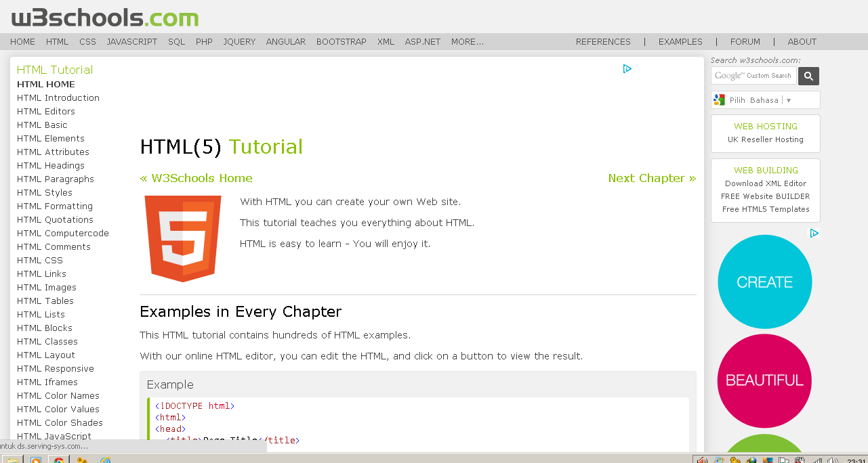Open the HTML Classes chapter
The height and width of the screenshot is (463, 868).
47,342
